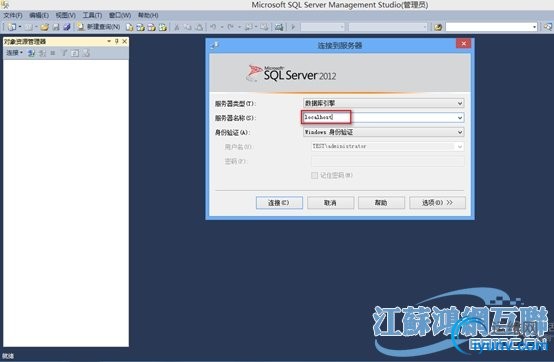Click the Filter icon in Object Explorer
The width and height of the screenshot is (554, 362).
[x=64, y=53]
